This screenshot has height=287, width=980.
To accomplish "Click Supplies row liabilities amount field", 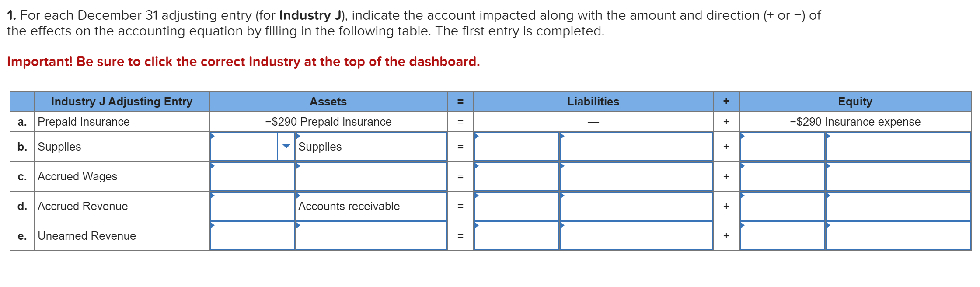I will point(516,147).
